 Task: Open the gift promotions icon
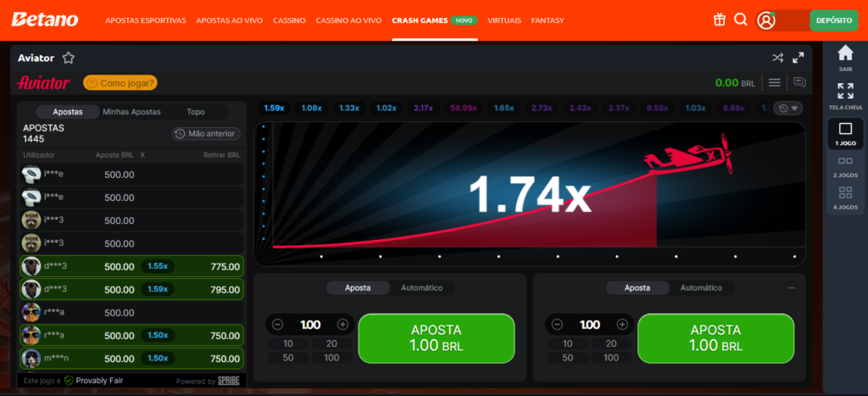(719, 20)
